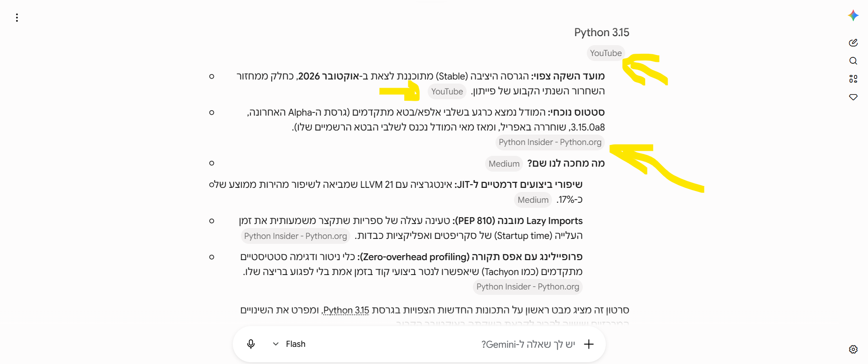Click the bold text 'סטטוס נוכחי'
The image size is (868, 364).
(x=577, y=112)
